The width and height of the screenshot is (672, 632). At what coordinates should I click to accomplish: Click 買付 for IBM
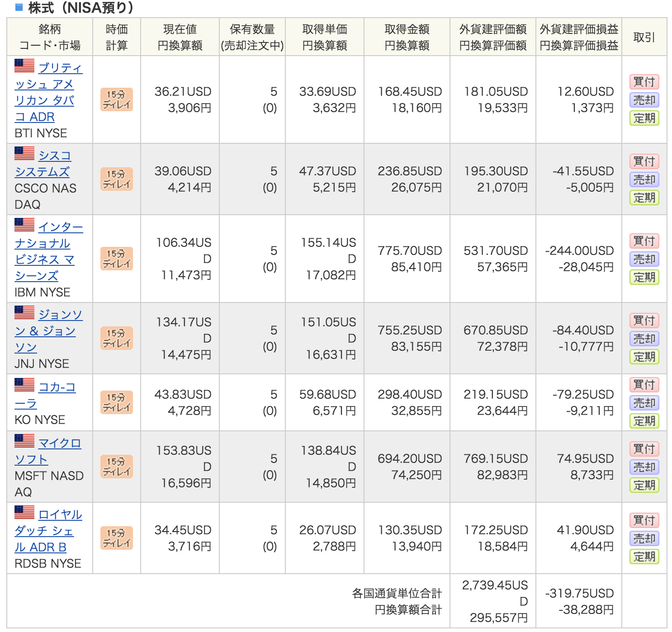[x=644, y=241]
